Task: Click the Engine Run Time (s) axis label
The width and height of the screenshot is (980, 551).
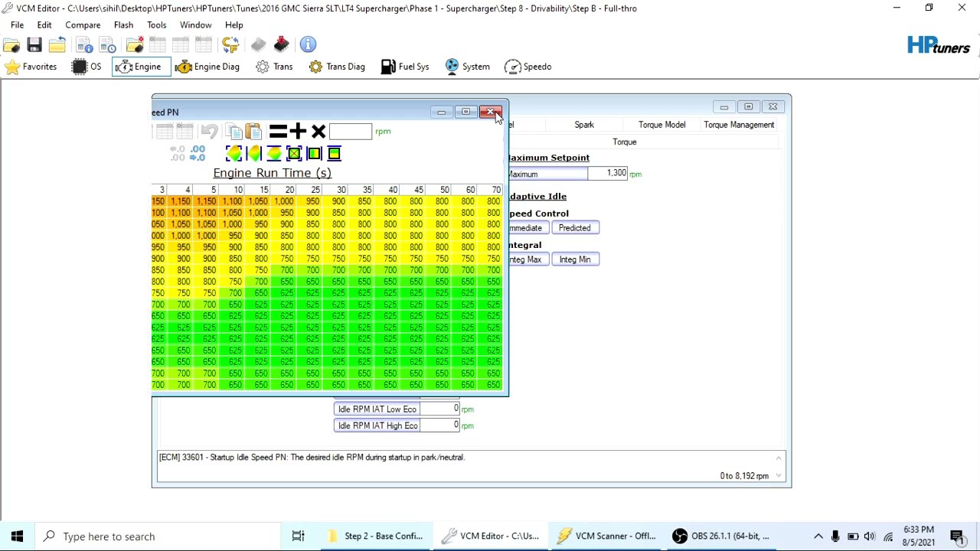Action: (x=272, y=173)
